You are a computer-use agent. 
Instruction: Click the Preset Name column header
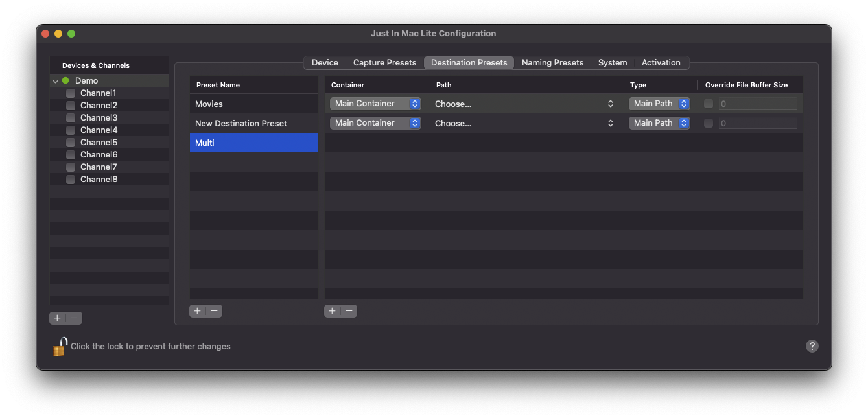(x=254, y=85)
